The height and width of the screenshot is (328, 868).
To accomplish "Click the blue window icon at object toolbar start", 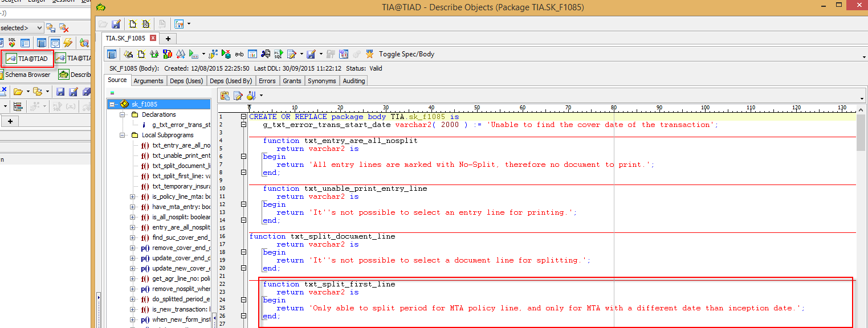I will click(x=112, y=54).
